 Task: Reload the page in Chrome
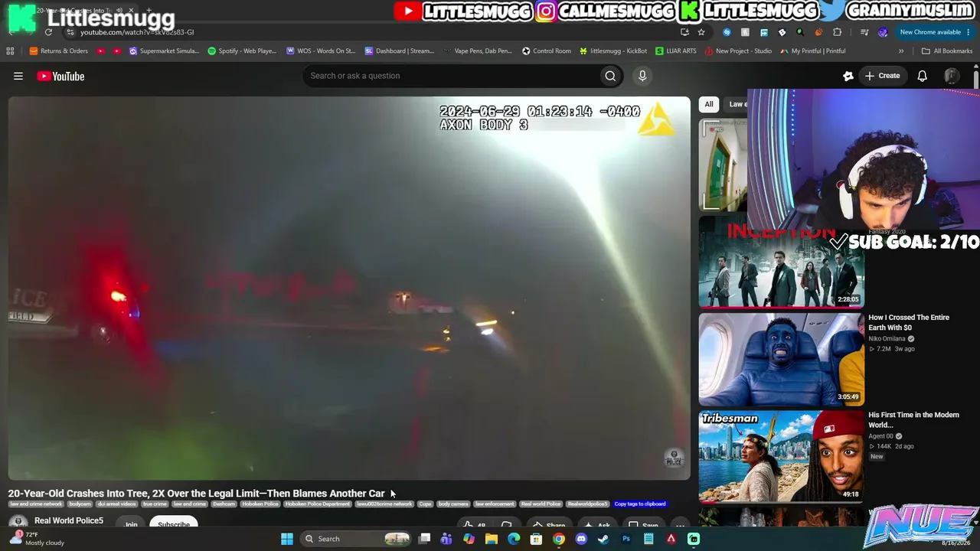point(48,32)
